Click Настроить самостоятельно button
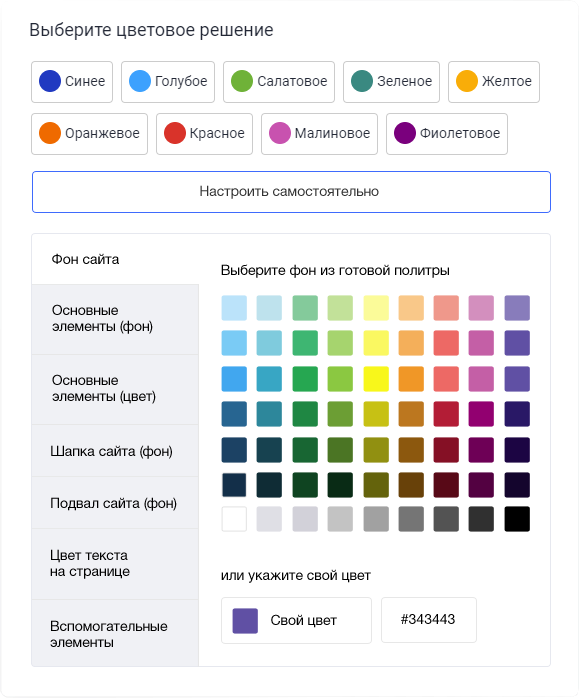Screen dimensions: 579x698 click(291, 192)
